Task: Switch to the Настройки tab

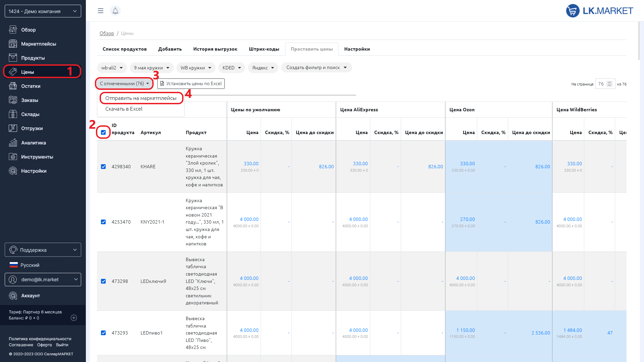Action: (357, 49)
